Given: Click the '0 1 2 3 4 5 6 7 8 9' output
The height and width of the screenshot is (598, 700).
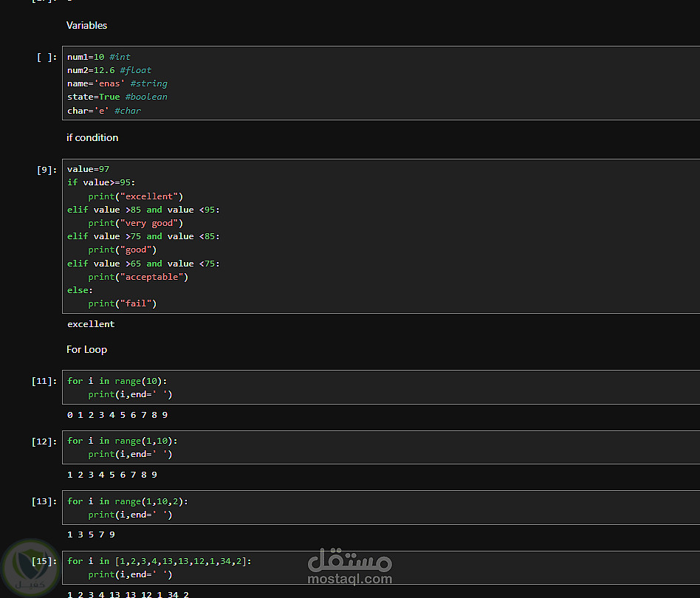Looking at the screenshot, I should pos(117,415).
